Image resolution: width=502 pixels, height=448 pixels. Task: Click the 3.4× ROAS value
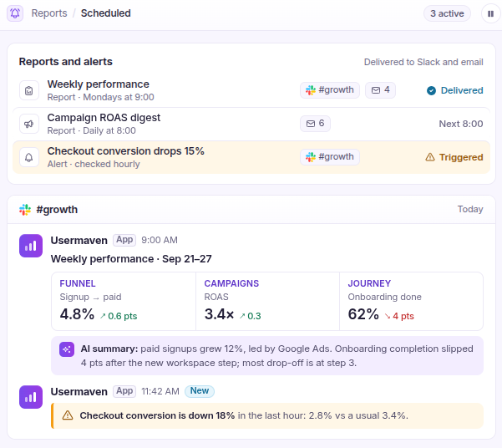point(220,314)
